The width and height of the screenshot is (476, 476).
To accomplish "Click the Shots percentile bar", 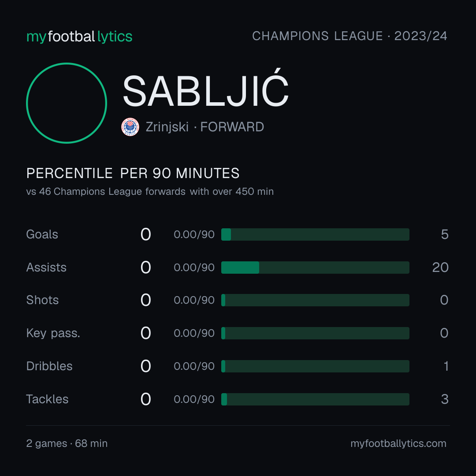I will (315, 300).
